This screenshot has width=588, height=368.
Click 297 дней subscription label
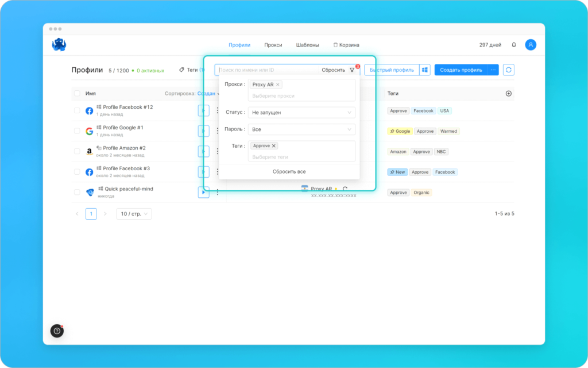coord(490,45)
